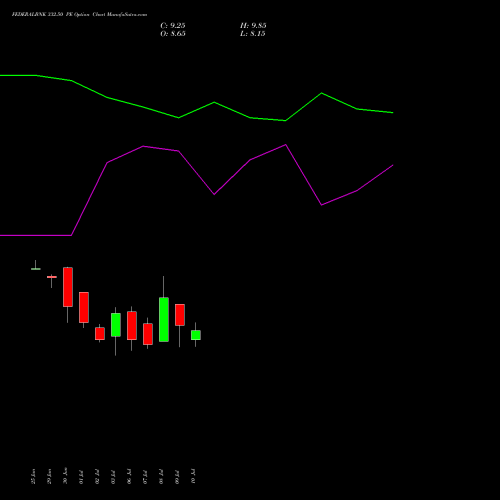Click the red candle above 07 Jul
The width and height of the screenshot is (500, 500).
coord(148,334)
